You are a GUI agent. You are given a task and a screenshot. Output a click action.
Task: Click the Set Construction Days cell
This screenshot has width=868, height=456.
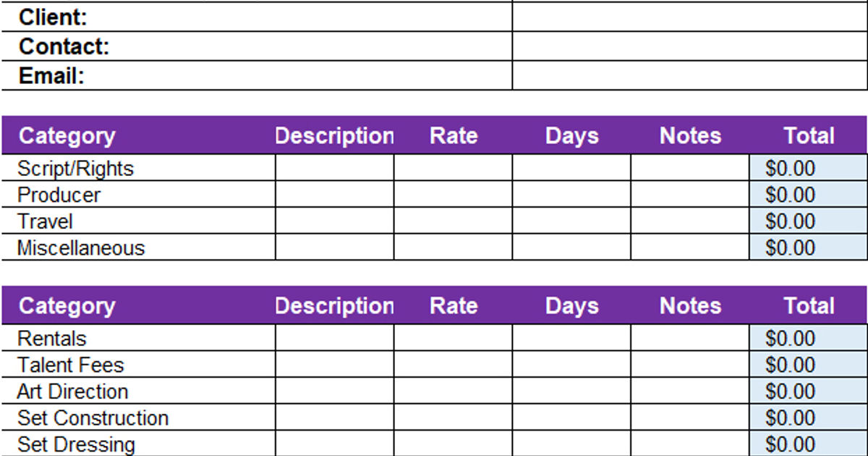point(571,418)
